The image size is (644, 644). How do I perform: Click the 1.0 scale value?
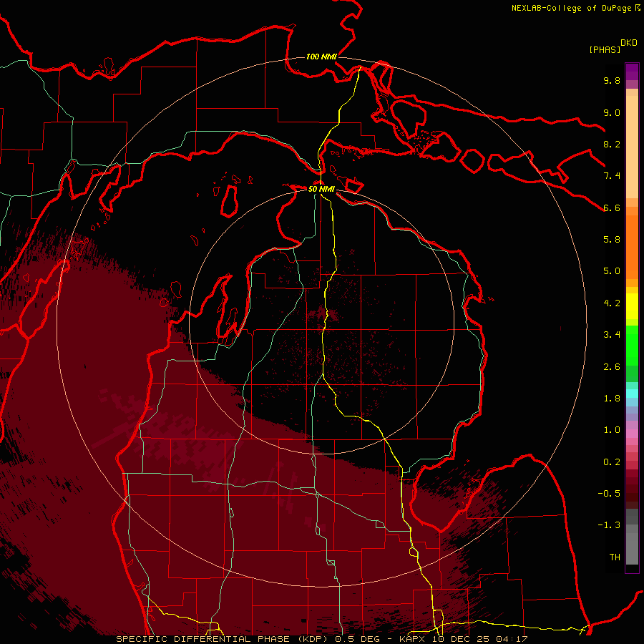(612, 430)
